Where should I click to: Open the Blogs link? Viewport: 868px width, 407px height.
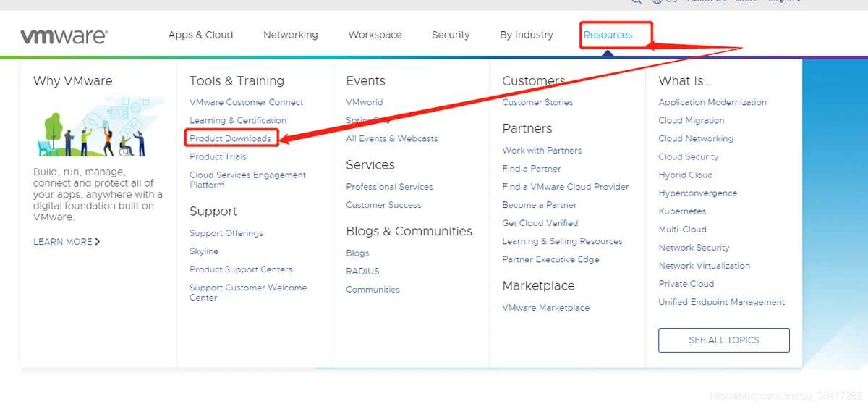click(357, 253)
